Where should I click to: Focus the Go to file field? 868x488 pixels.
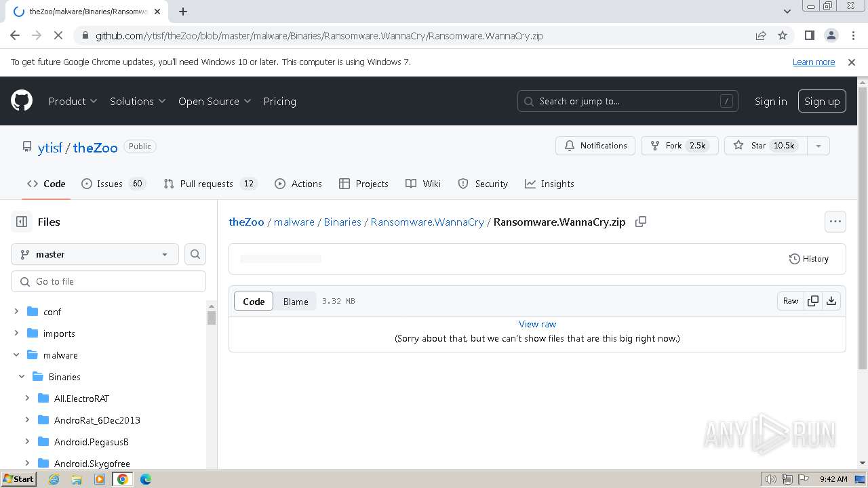pyautogui.click(x=108, y=281)
